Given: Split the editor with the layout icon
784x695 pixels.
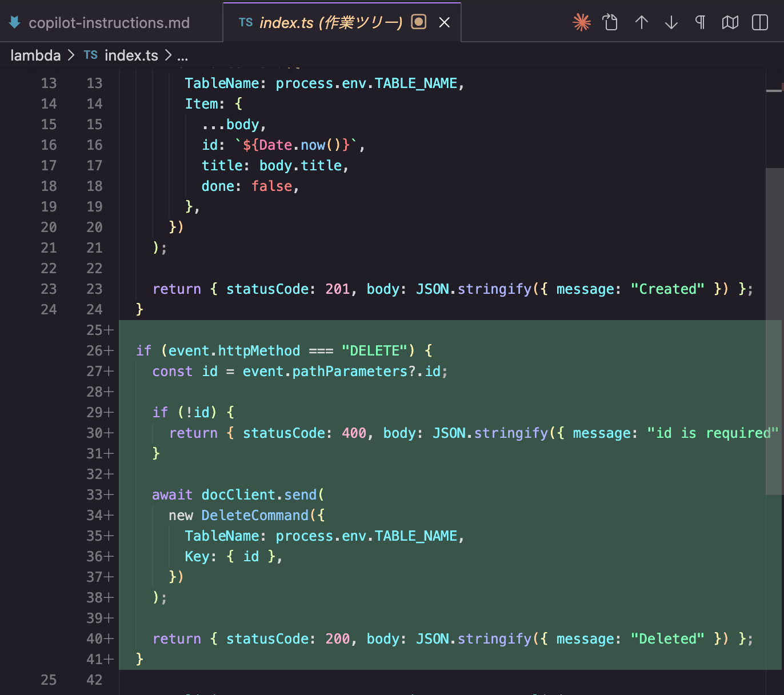Looking at the screenshot, I should click(759, 22).
